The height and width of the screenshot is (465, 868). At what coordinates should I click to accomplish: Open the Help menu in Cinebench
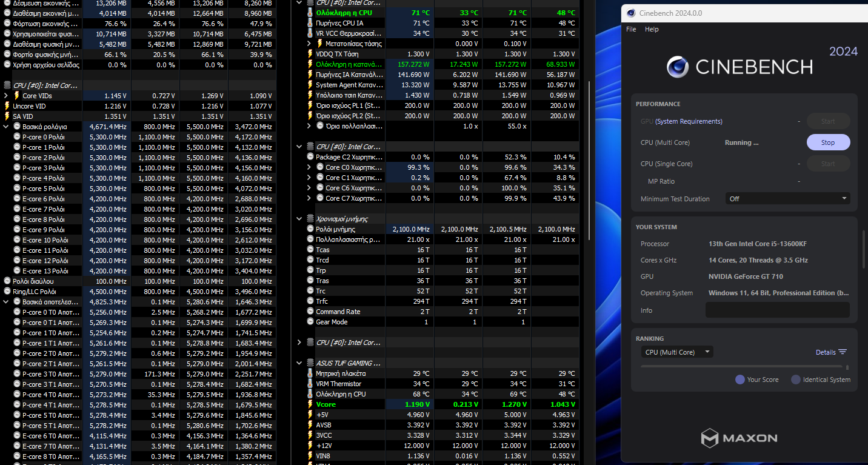pyautogui.click(x=652, y=29)
